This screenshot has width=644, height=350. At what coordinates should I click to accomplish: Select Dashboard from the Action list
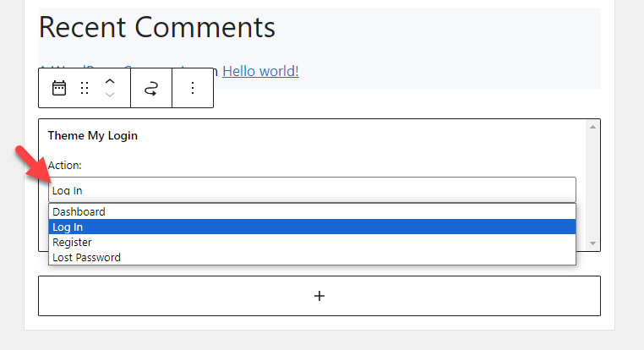pyautogui.click(x=312, y=211)
